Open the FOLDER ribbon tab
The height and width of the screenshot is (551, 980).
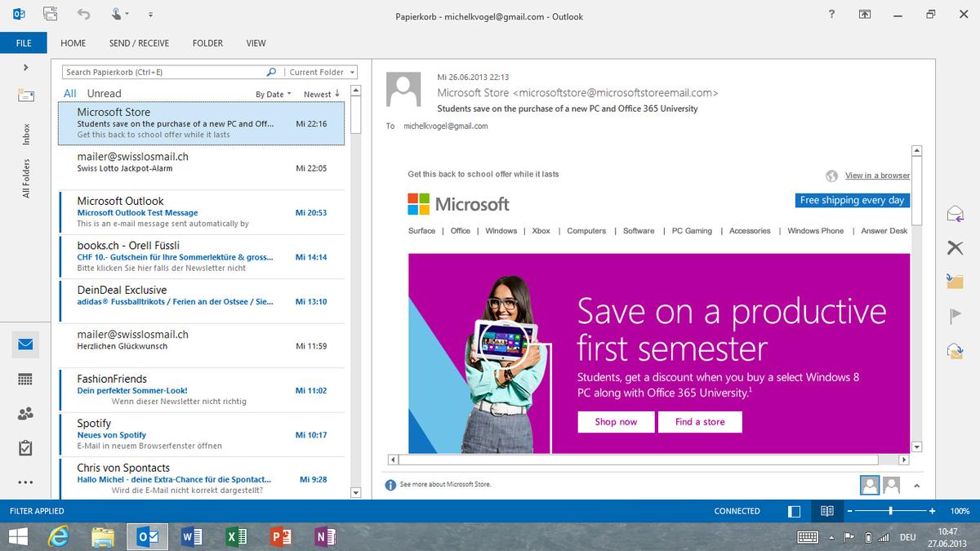point(207,43)
